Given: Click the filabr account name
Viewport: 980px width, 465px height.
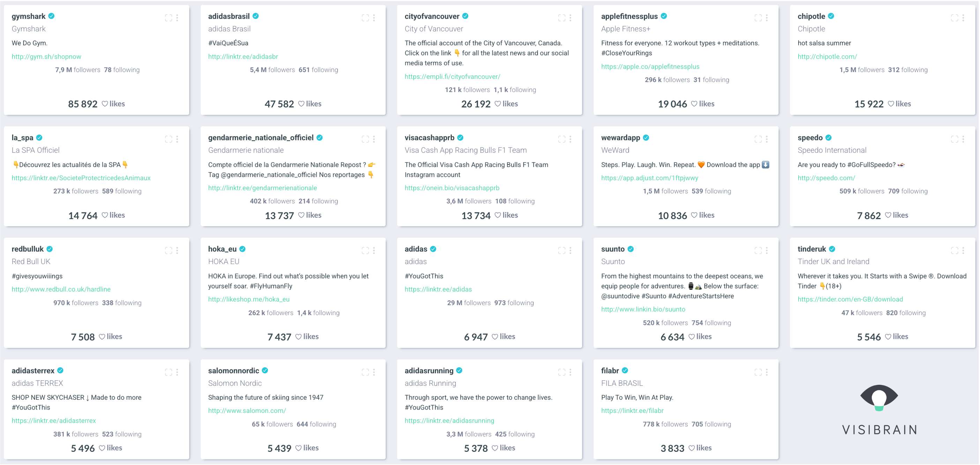Looking at the screenshot, I should (x=610, y=370).
